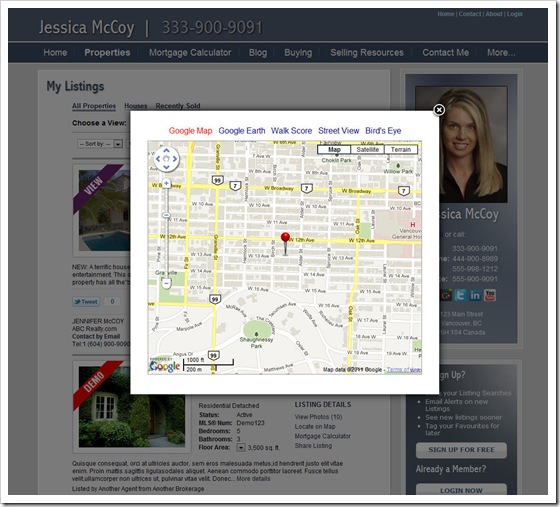Viewport: 560px width, 507px height.
Task: Expand the More... navigation menu
Action: (x=501, y=52)
